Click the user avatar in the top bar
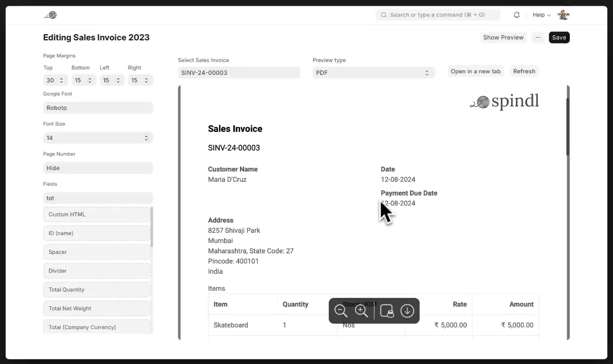613x364 pixels. (x=563, y=15)
